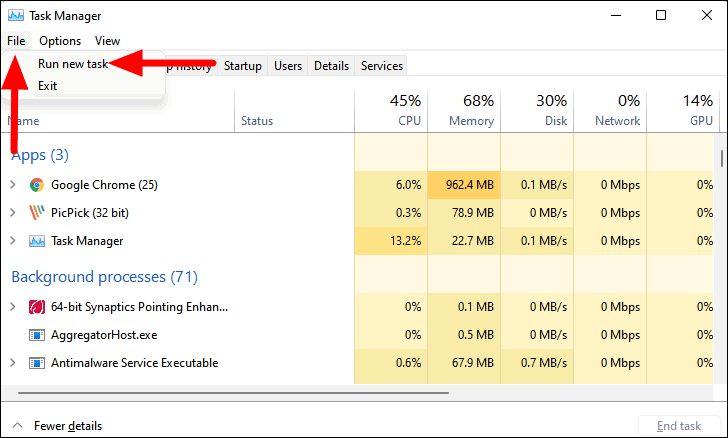
Task: Click the Fewer details link
Action: (x=68, y=426)
